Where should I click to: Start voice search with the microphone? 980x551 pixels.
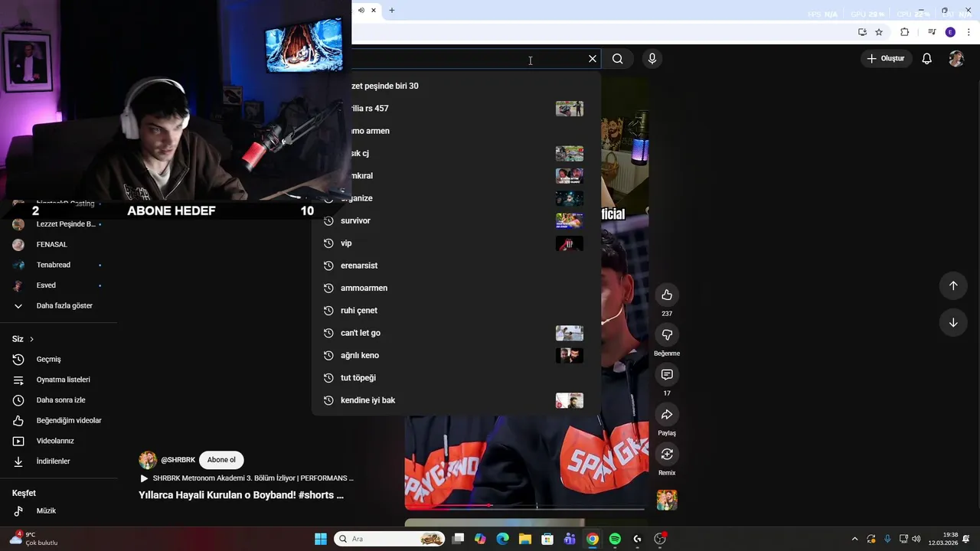click(x=652, y=59)
